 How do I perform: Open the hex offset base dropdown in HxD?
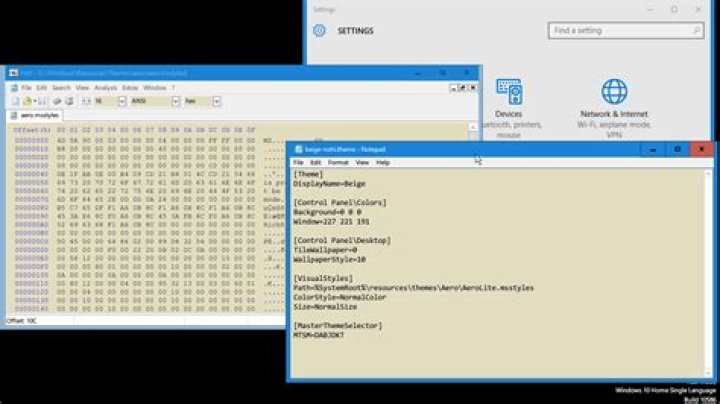coord(217,101)
